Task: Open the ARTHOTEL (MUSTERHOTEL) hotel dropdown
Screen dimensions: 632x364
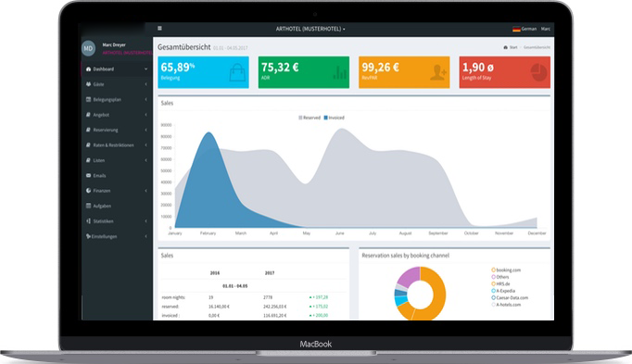Action: 310,29
